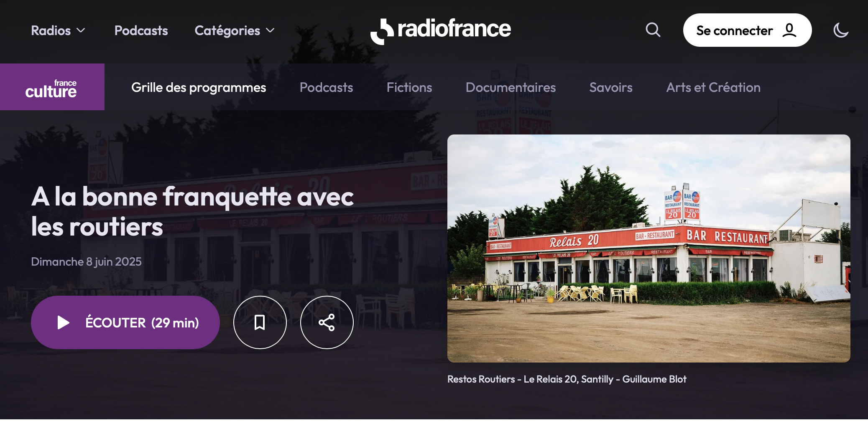Click the user account icon on Se connecter

click(789, 30)
